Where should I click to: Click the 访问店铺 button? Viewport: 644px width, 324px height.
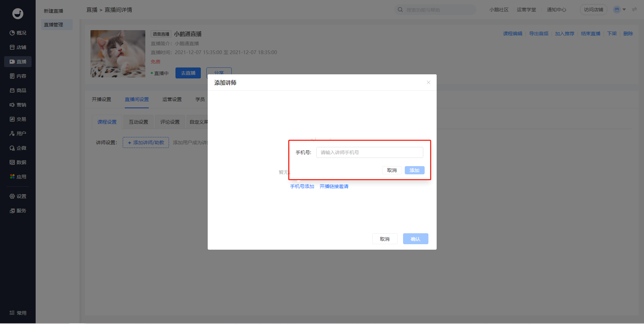point(594,10)
